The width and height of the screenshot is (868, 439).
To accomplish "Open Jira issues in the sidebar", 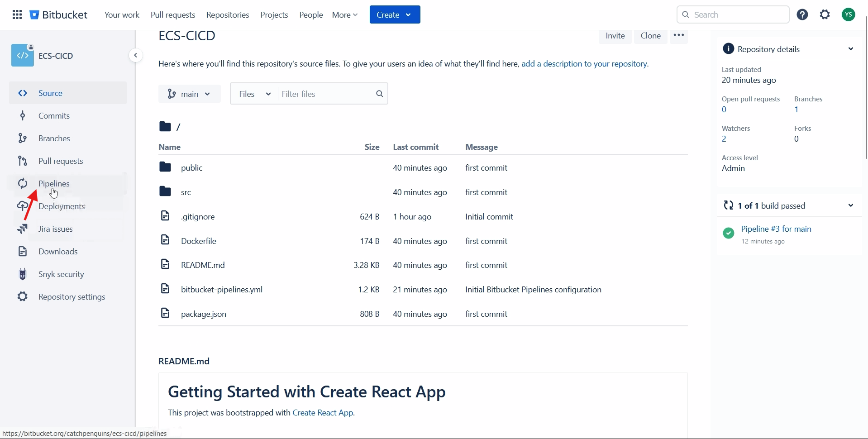I will [68, 229].
